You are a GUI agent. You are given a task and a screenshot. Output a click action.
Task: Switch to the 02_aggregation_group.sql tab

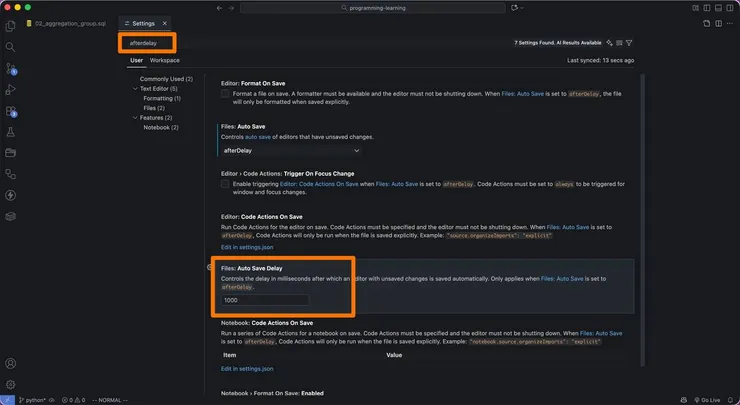click(66, 24)
